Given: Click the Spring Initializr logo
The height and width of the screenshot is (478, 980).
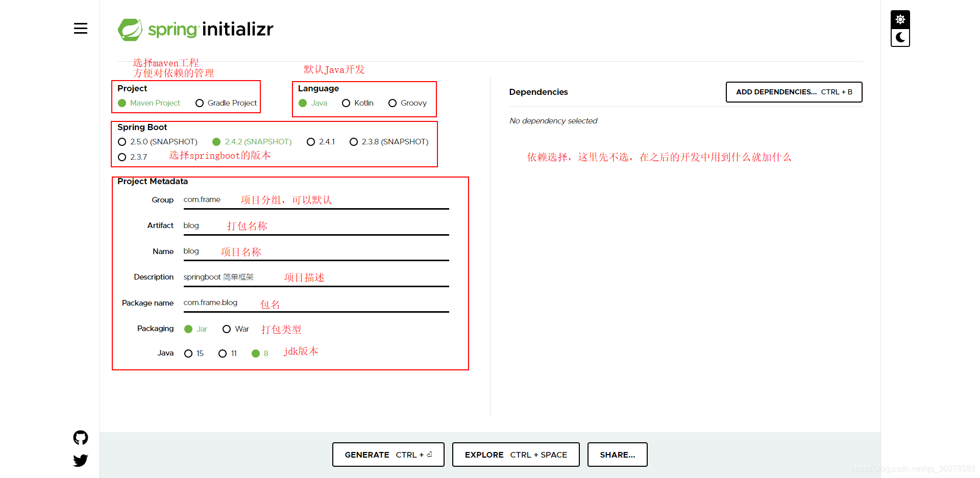Looking at the screenshot, I should click(x=195, y=29).
